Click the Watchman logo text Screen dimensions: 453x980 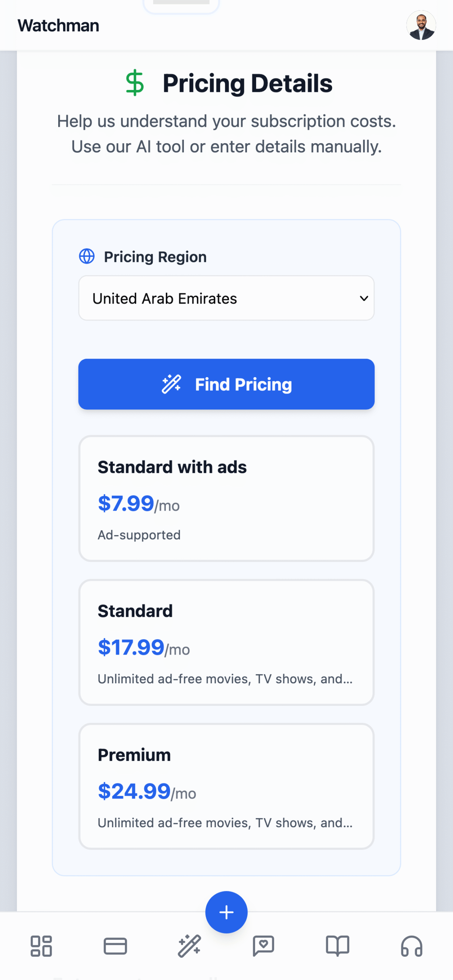[x=58, y=26]
